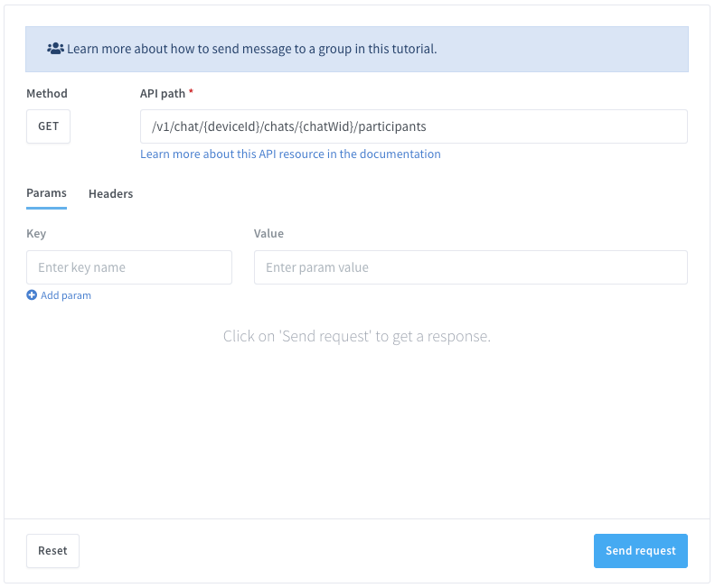Image resolution: width=715 pixels, height=588 pixels.
Task: Open the API resource documentation link
Action: [290, 154]
